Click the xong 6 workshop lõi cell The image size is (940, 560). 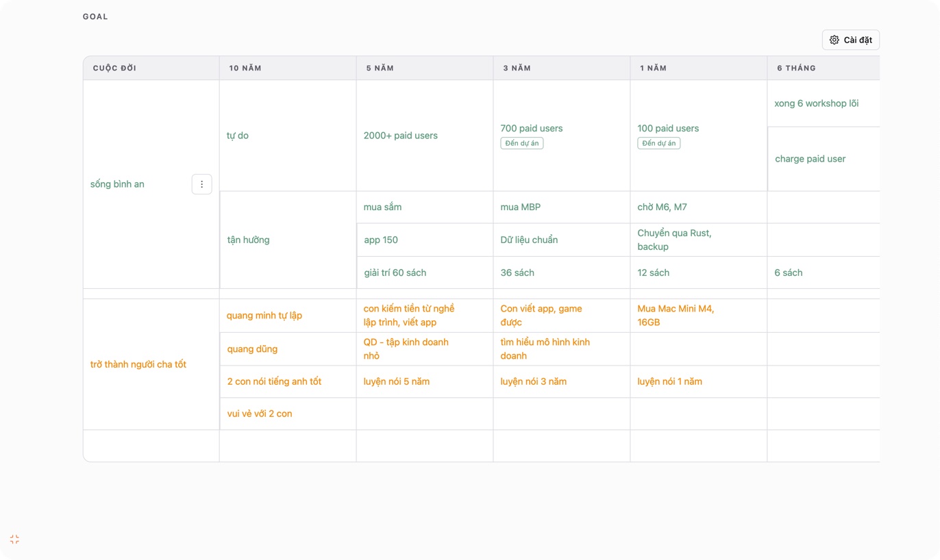(x=824, y=103)
